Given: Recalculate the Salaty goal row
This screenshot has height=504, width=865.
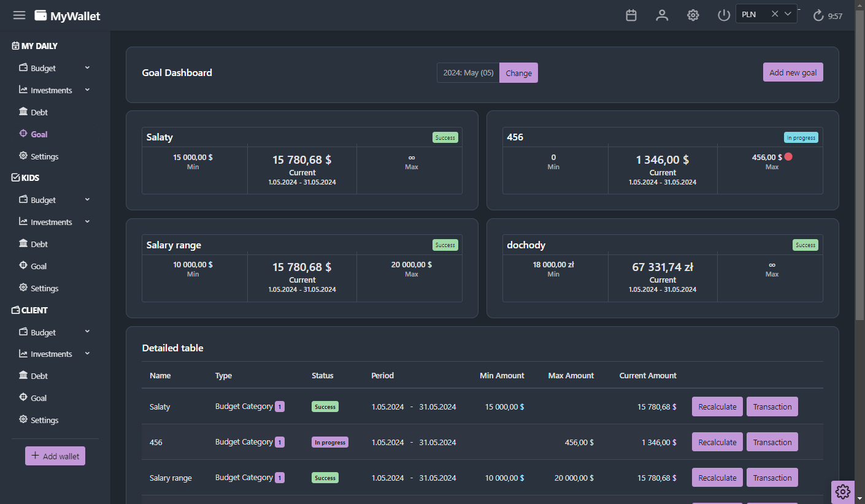Looking at the screenshot, I should click(717, 407).
